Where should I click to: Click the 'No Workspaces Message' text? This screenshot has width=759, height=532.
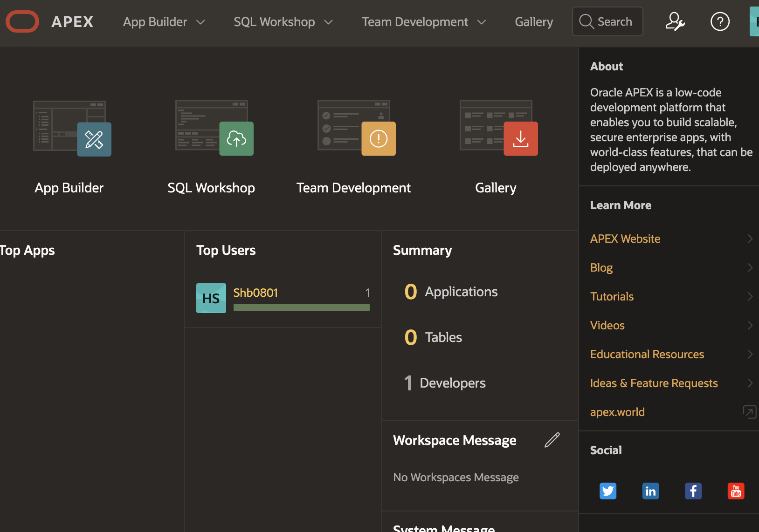pyautogui.click(x=456, y=477)
